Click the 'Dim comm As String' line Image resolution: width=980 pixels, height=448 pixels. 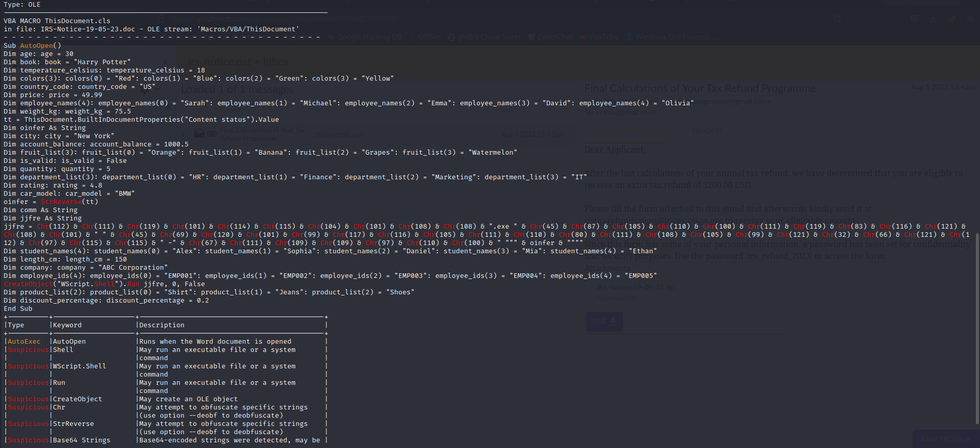coord(41,210)
